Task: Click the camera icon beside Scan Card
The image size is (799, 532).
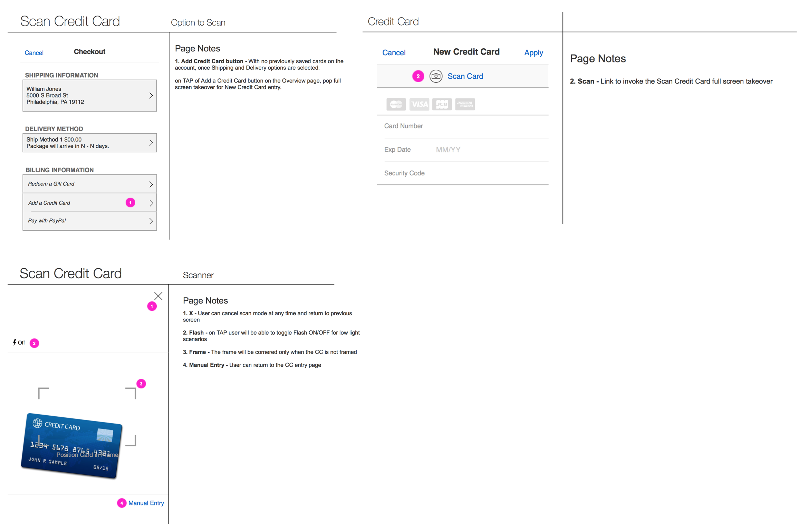Action: (436, 76)
